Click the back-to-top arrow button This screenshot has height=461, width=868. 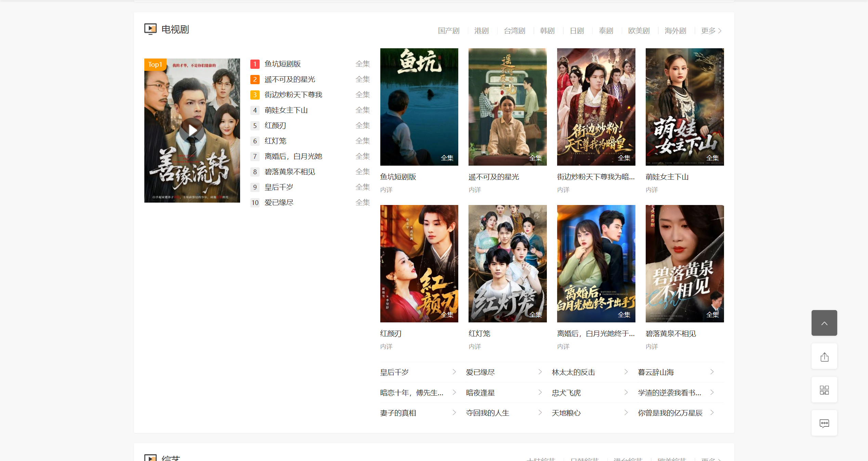(824, 323)
